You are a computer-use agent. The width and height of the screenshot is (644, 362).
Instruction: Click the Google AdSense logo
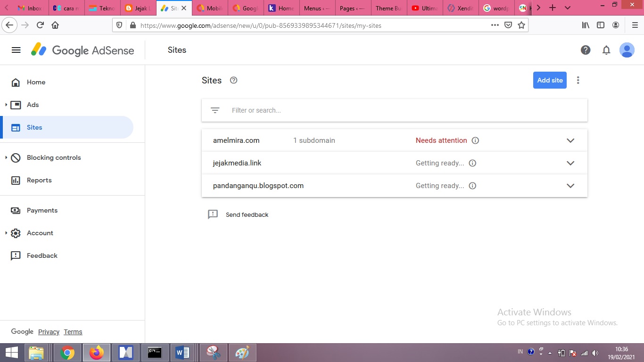tap(83, 50)
